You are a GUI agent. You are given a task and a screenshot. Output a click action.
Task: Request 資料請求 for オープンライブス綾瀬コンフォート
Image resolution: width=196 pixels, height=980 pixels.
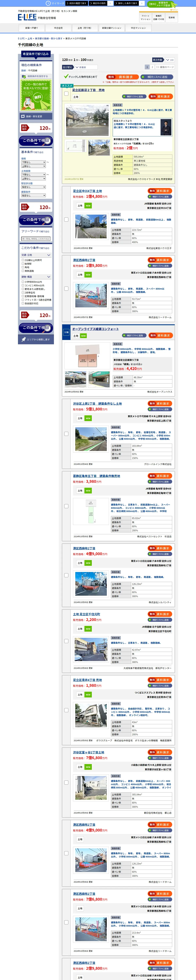161,335
